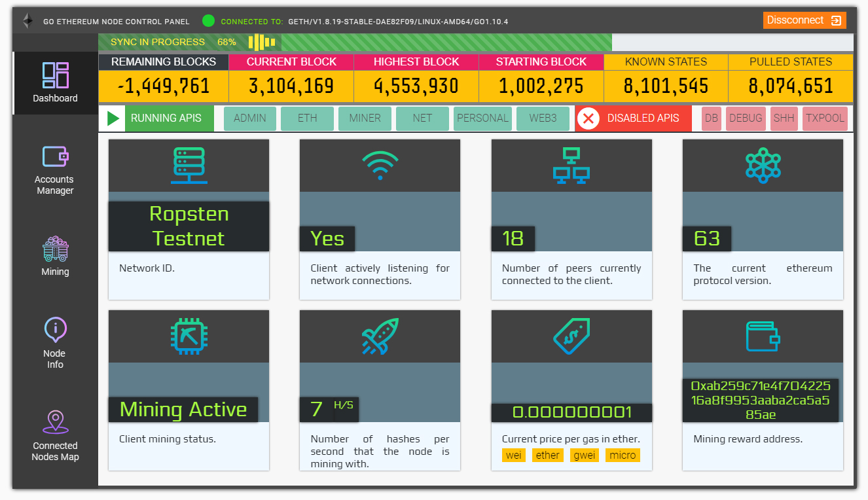Click the hashrate value 7 H/S
868x500 pixels.
tap(329, 410)
